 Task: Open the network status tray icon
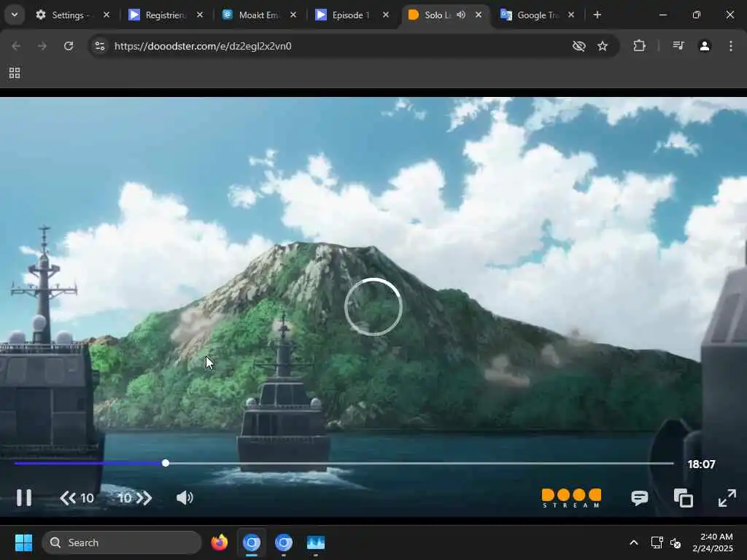(x=657, y=542)
